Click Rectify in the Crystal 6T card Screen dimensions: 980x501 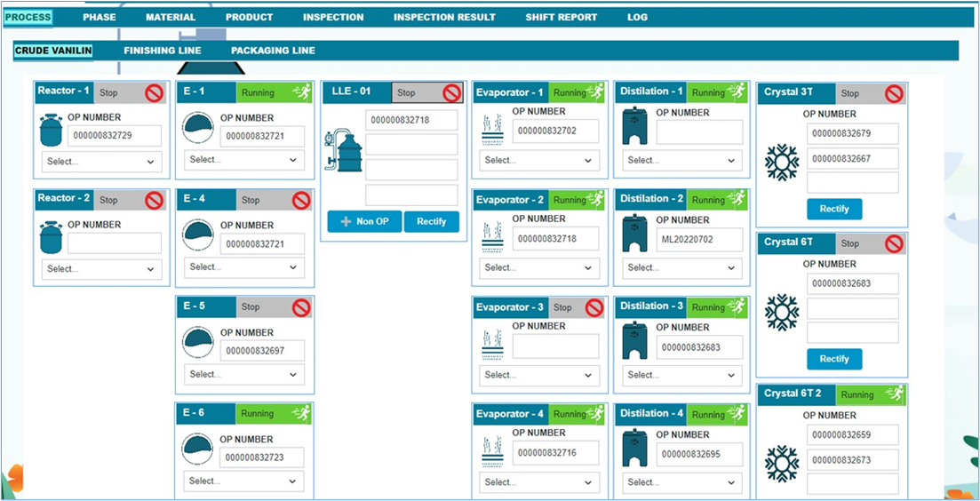tap(834, 359)
